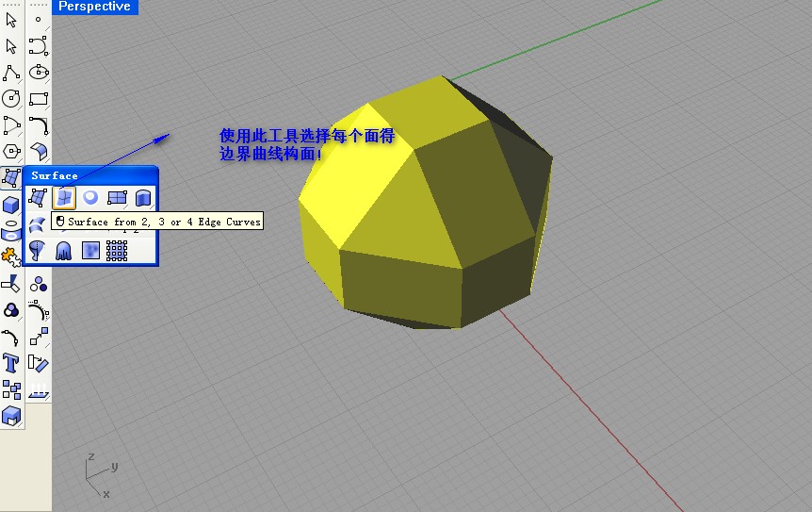
Task: Choose the scattered squares Array icon
Action: (11, 389)
